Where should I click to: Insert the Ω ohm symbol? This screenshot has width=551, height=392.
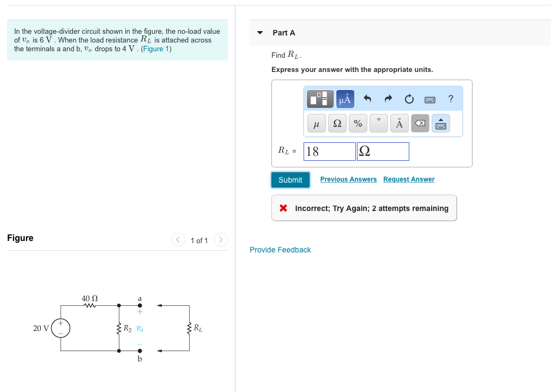(337, 123)
